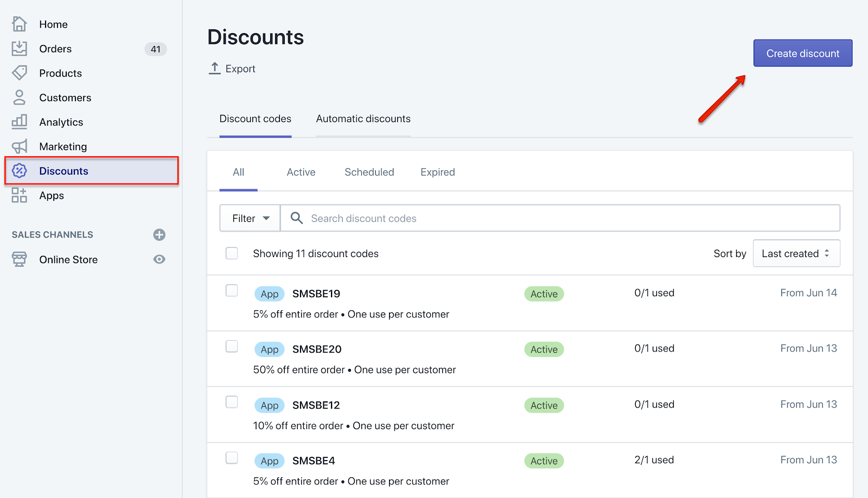Click the Export upload icon
868x498 pixels.
pyautogui.click(x=215, y=68)
